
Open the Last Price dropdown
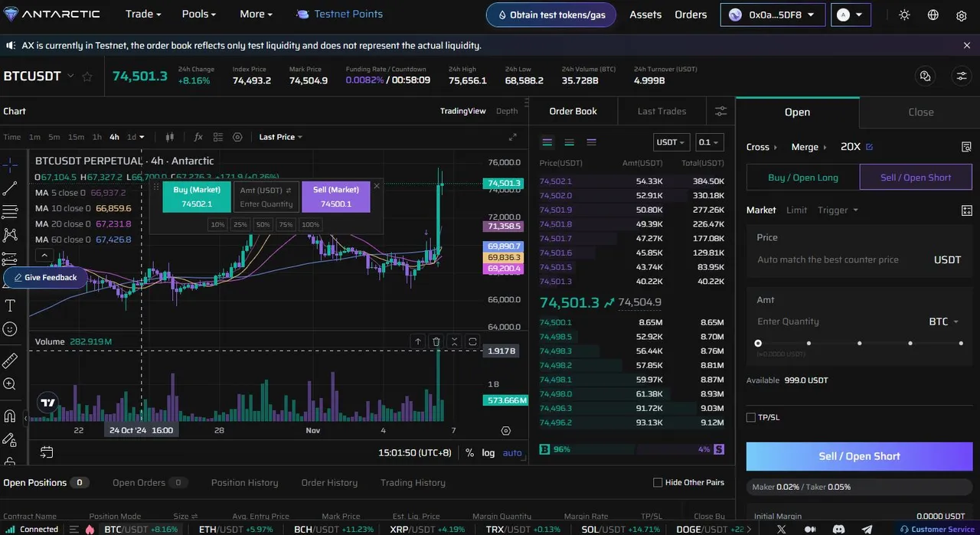[281, 137]
